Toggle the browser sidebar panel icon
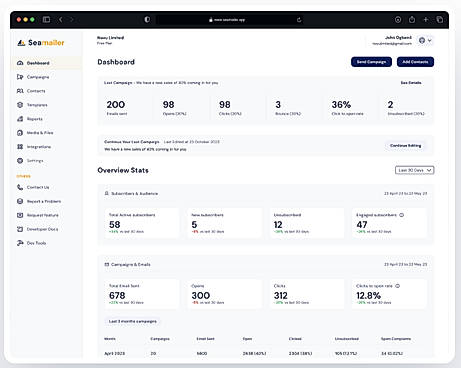Viewport: 461px width, 368px height. point(46,20)
